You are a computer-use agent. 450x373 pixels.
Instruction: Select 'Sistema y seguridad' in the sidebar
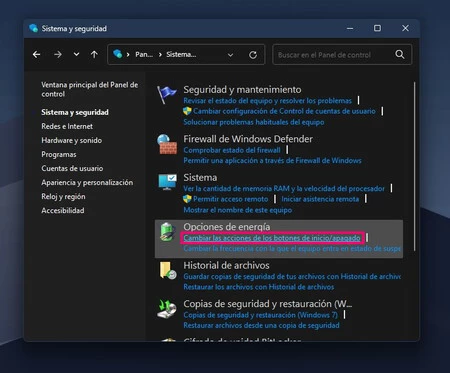pos(75,112)
